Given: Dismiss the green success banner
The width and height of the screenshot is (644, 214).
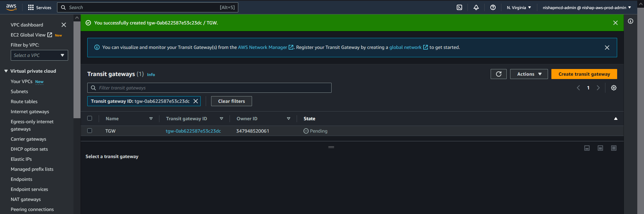Looking at the screenshot, I should [x=615, y=23].
